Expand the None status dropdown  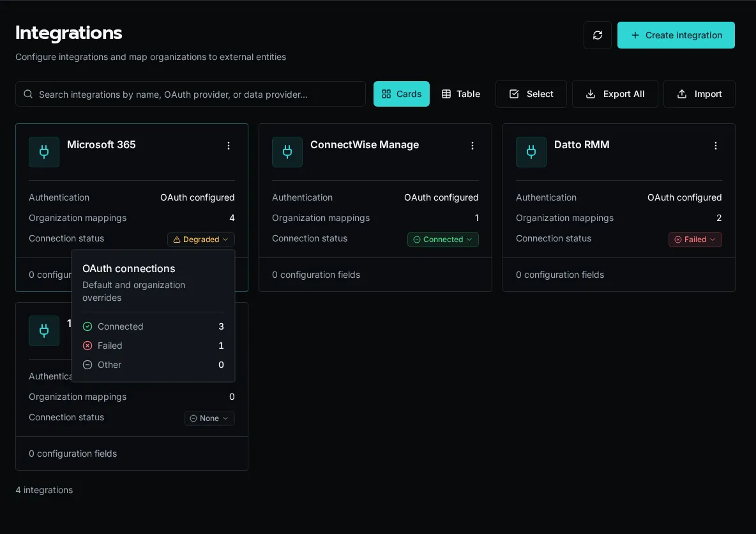click(x=209, y=418)
